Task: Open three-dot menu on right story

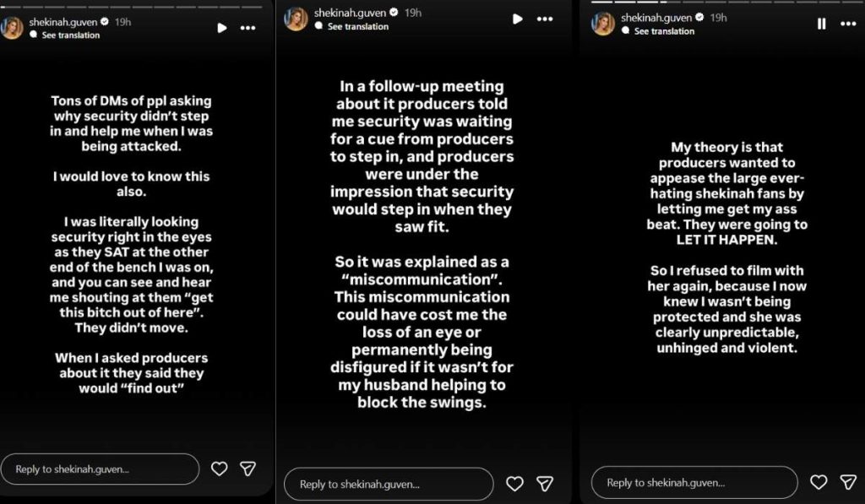Action: (x=848, y=24)
